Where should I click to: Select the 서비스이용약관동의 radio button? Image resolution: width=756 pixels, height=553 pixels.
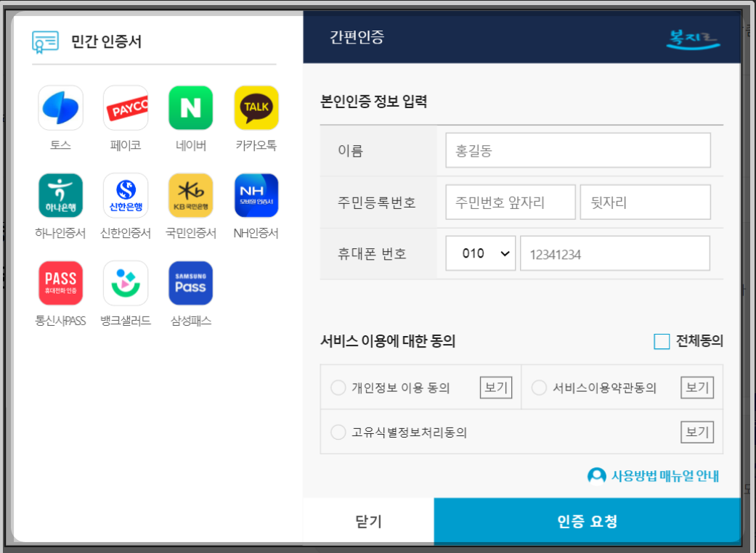(x=539, y=387)
